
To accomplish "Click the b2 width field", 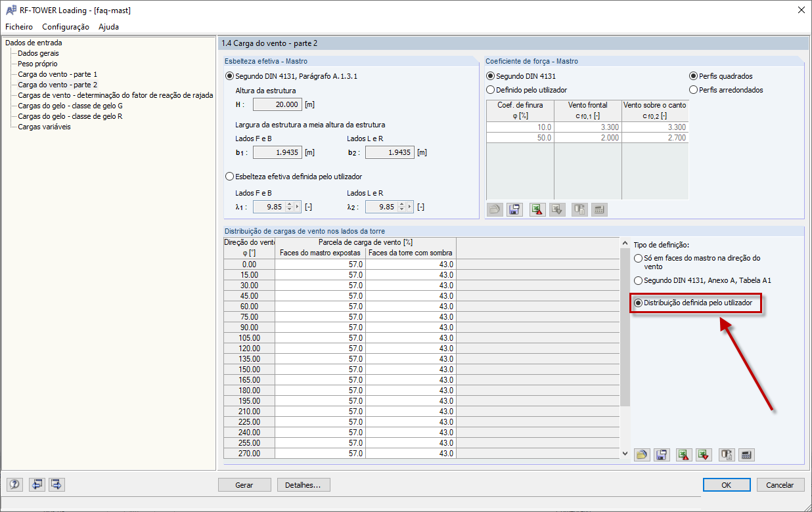I will point(390,152).
